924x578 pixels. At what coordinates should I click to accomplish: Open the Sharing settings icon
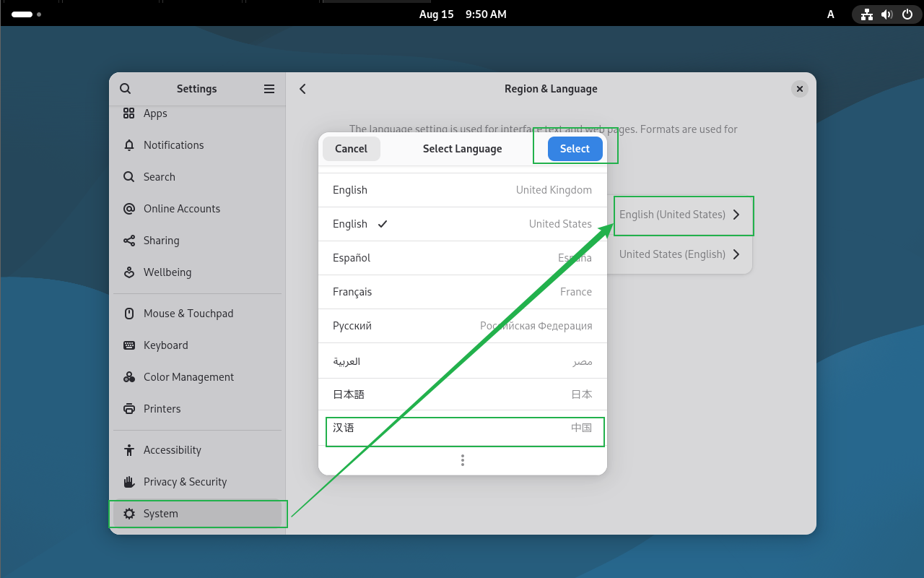(129, 241)
